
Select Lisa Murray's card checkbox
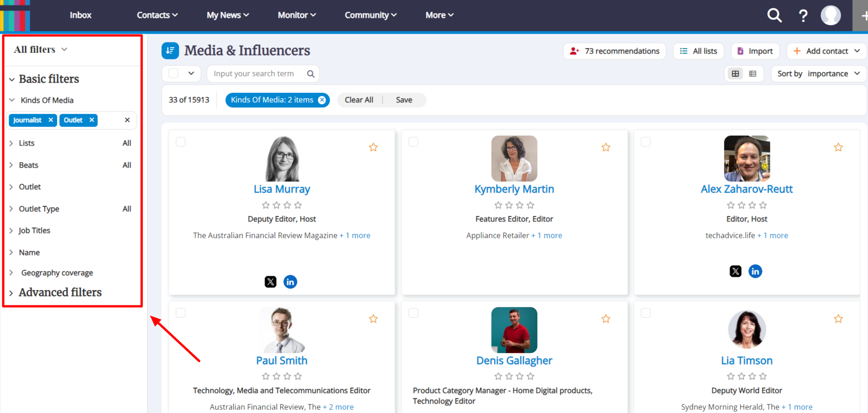pyautogui.click(x=181, y=142)
